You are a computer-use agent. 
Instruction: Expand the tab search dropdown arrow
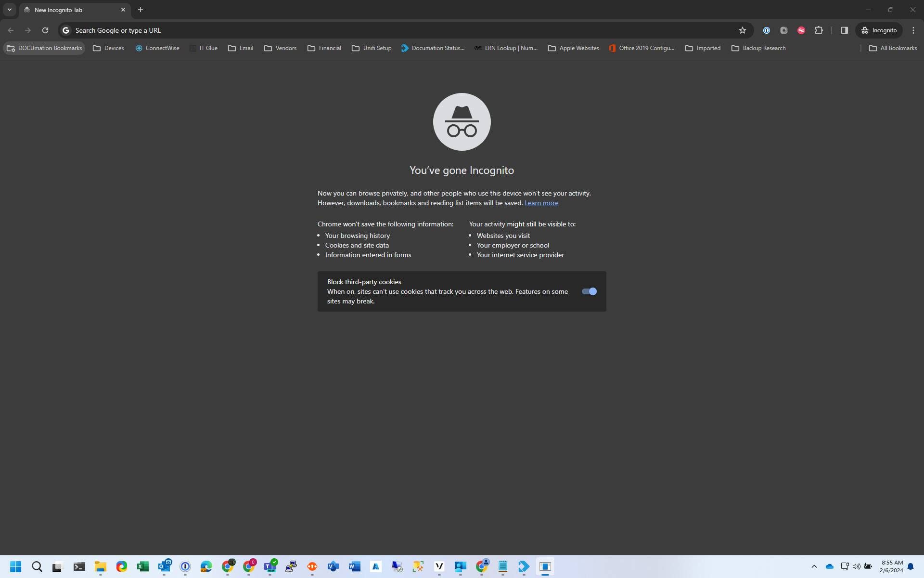9,10
